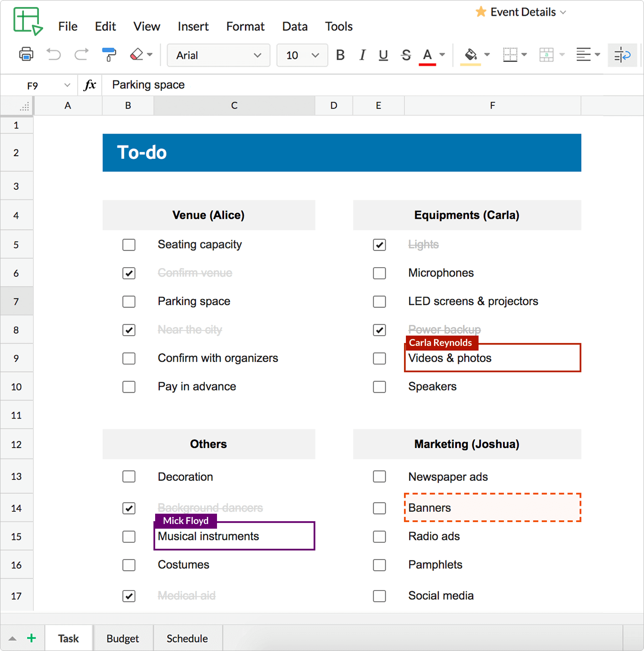Pick a text color from the font color swatch
Screen dimensions: 644x651
click(427, 55)
